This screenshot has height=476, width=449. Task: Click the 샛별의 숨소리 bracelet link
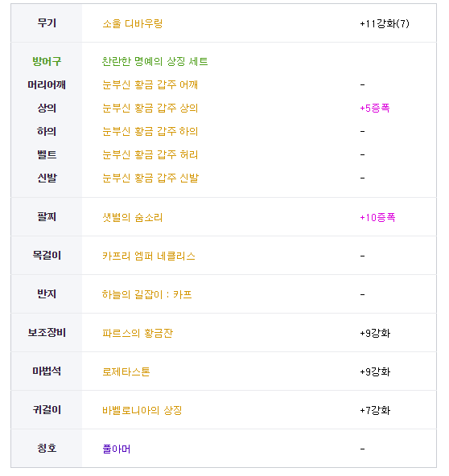click(x=133, y=217)
